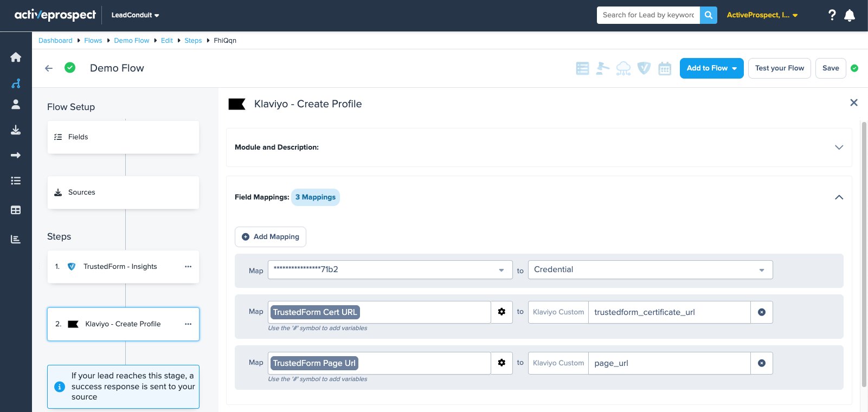Go to Edit breadcrumb
Viewport: 868px width, 412px height.
coord(167,41)
